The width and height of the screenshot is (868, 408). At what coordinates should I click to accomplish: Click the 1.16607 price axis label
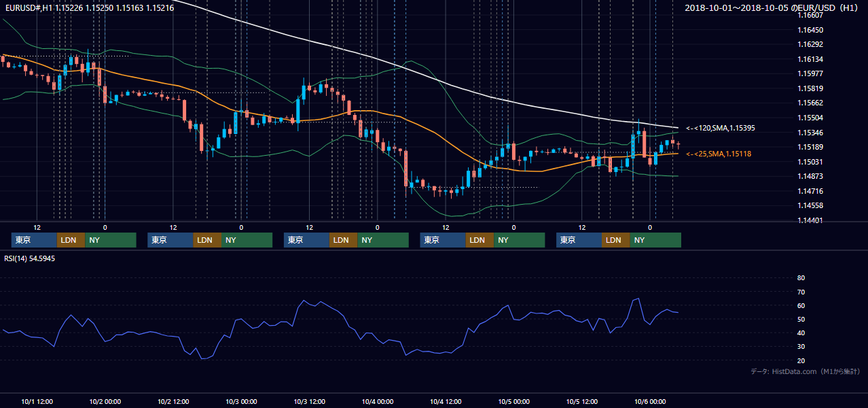pos(811,15)
